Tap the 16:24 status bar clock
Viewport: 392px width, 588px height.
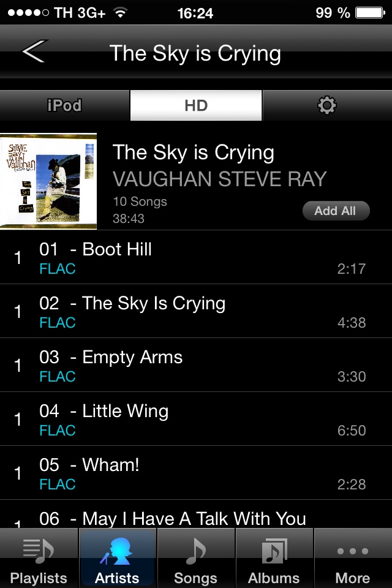(x=195, y=13)
